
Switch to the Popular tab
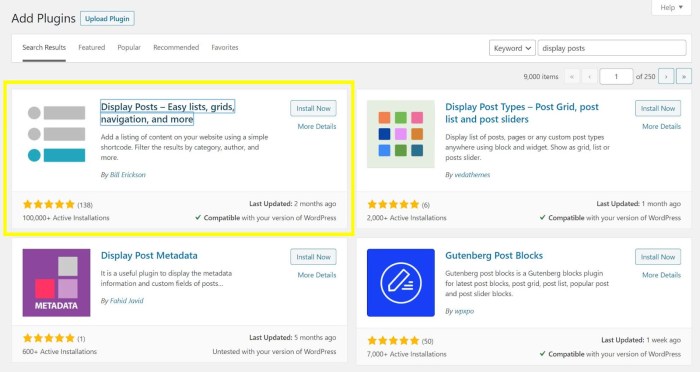[129, 47]
